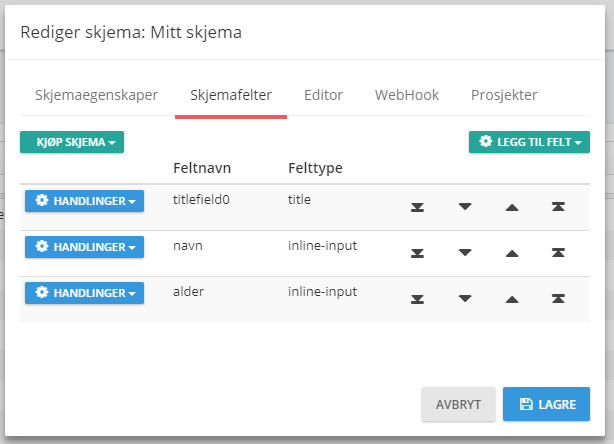The image size is (614, 444).
Task: Switch to the Skjemaegenskaper tab
Action: click(96, 95)
